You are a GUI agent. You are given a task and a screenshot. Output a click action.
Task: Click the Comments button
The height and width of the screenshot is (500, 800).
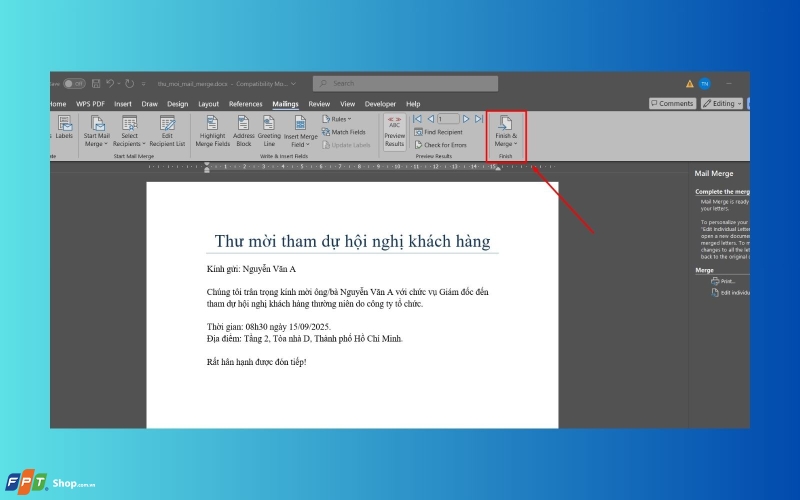click(x=672, y=104)
